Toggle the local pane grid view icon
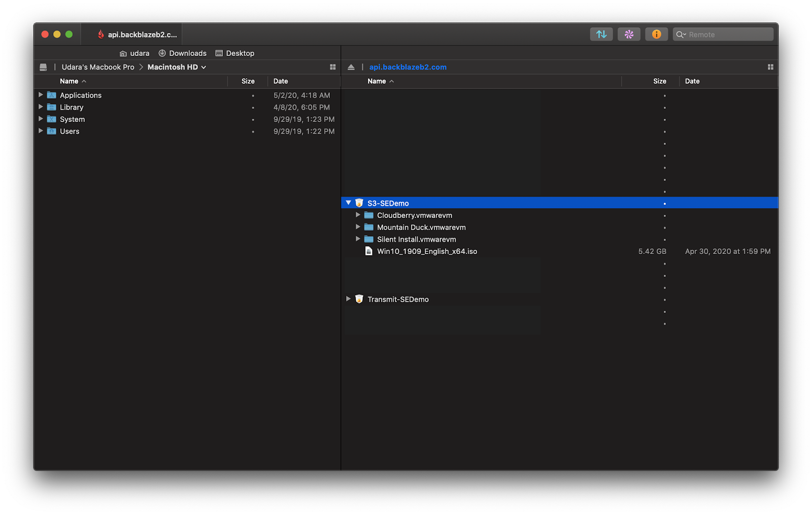812x515 pixels. pos(333,67)
